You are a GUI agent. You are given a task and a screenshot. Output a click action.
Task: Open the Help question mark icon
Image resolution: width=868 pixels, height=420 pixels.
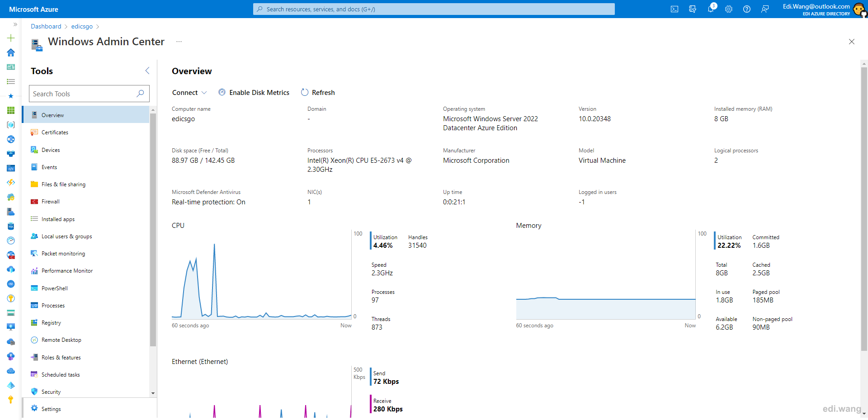747,9
